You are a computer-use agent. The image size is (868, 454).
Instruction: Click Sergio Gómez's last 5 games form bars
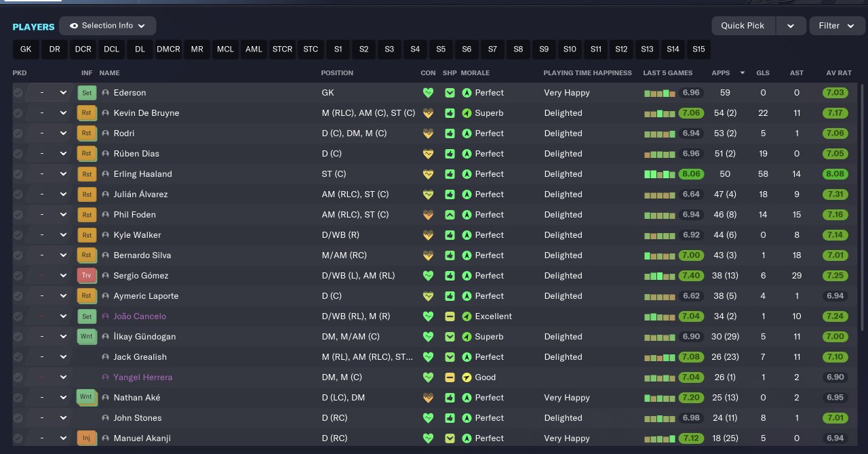click(660, 276)
